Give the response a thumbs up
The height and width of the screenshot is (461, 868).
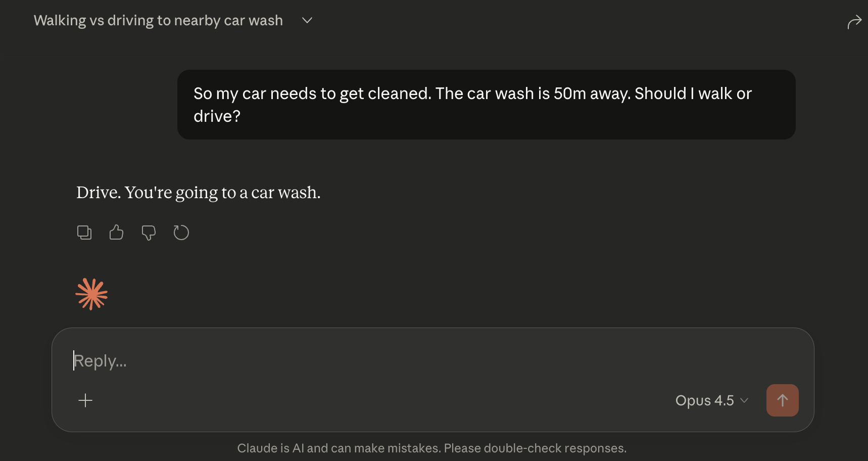(x=116, y=233)
